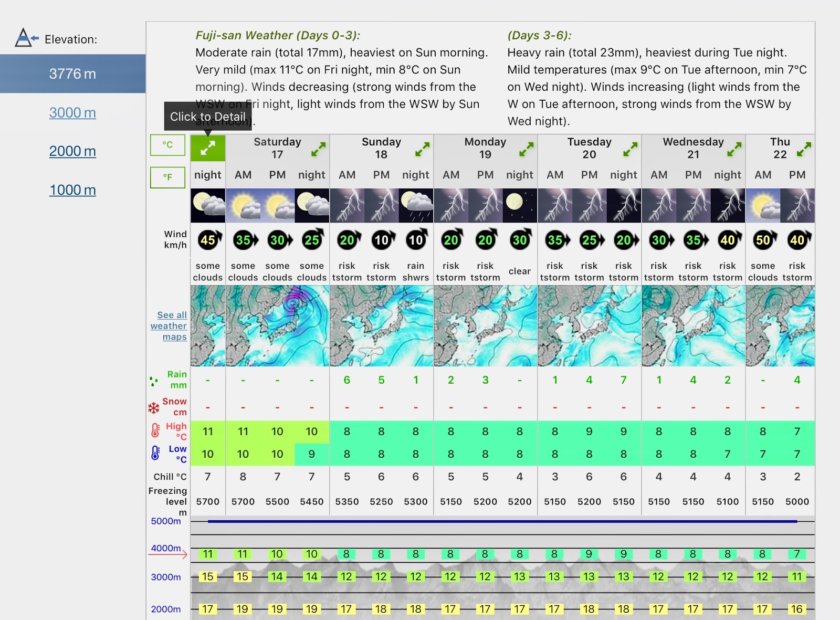Viewport: 840px width, 620px height.
Task: Expand Monday 19 detailed forecast
Action: click(x=526, y=150)
